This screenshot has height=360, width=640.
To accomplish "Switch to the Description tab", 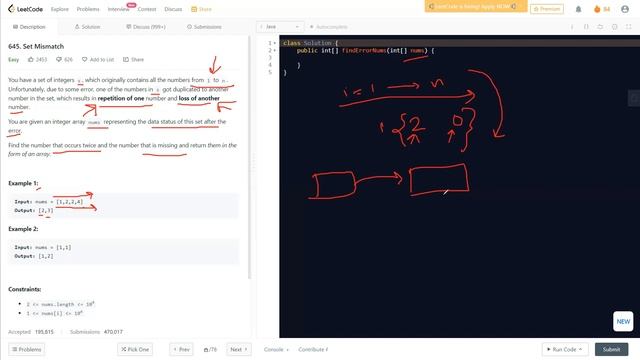I will pos(29,27).
